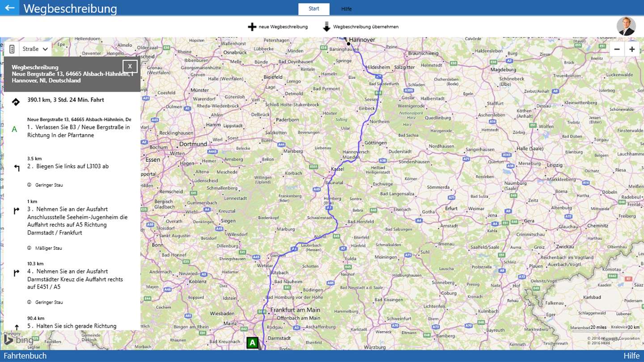Click Fahrtenbuch in the bottom bar

25,356
